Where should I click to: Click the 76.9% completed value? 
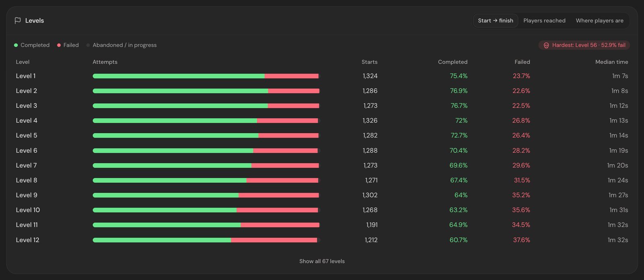coord(459,91)
